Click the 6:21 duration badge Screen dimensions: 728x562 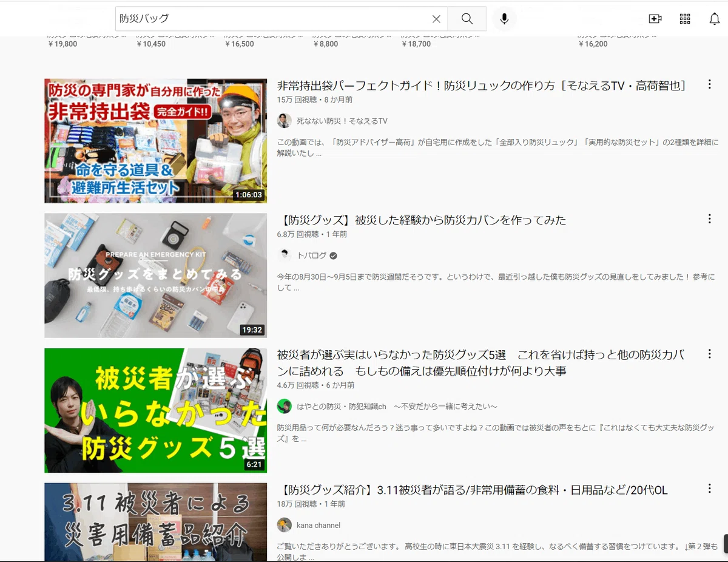point(254,464)
